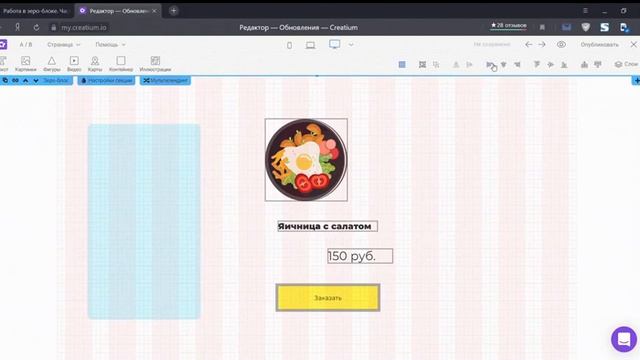The height and width of the screenshot is (360, 640).
Task: Preview page with the eye icon
Action: tap(562, 44)
